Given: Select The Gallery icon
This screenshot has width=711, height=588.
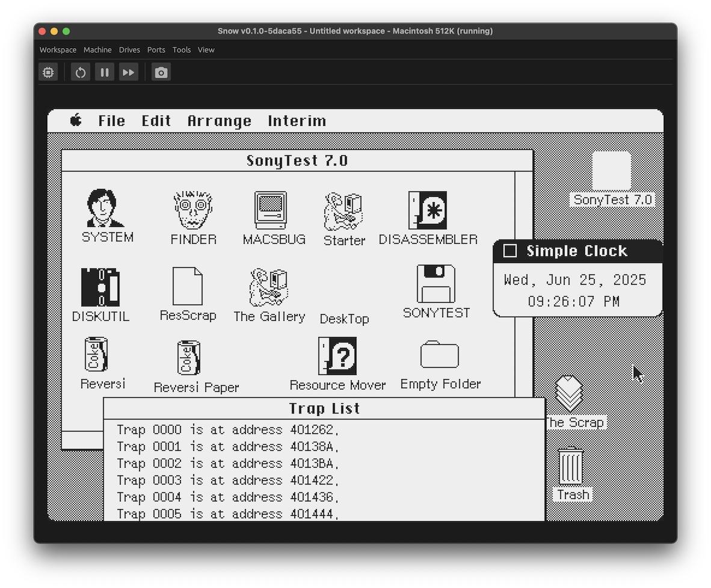Looking at the screenshot, I should pos(269,287).
